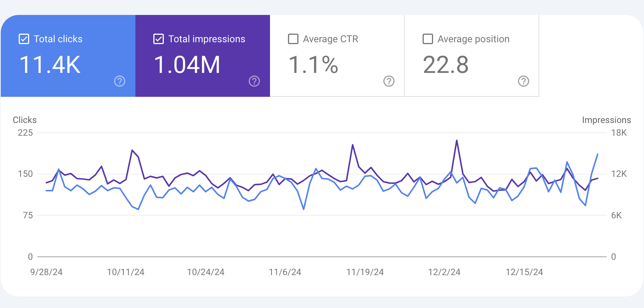The height and width of the screenshot is (308, 644).
Task: Open help icon on Total clicks card
Action: 120,81
